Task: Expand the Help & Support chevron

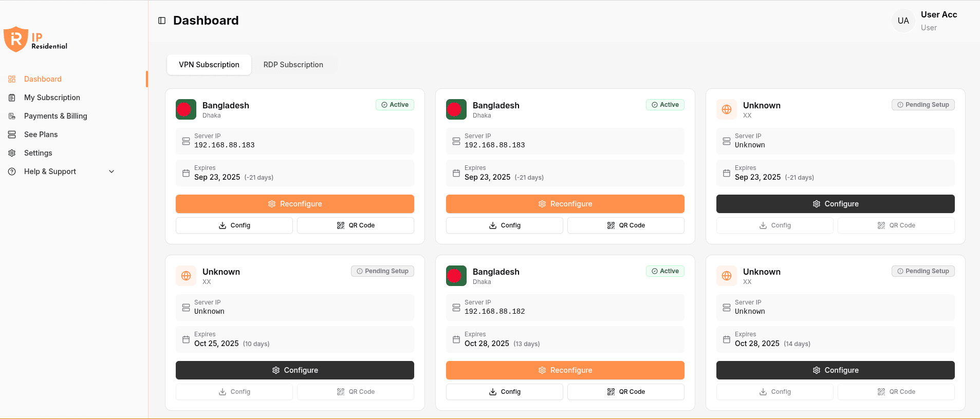Action: pyautogui.click(x=112, y=172)
